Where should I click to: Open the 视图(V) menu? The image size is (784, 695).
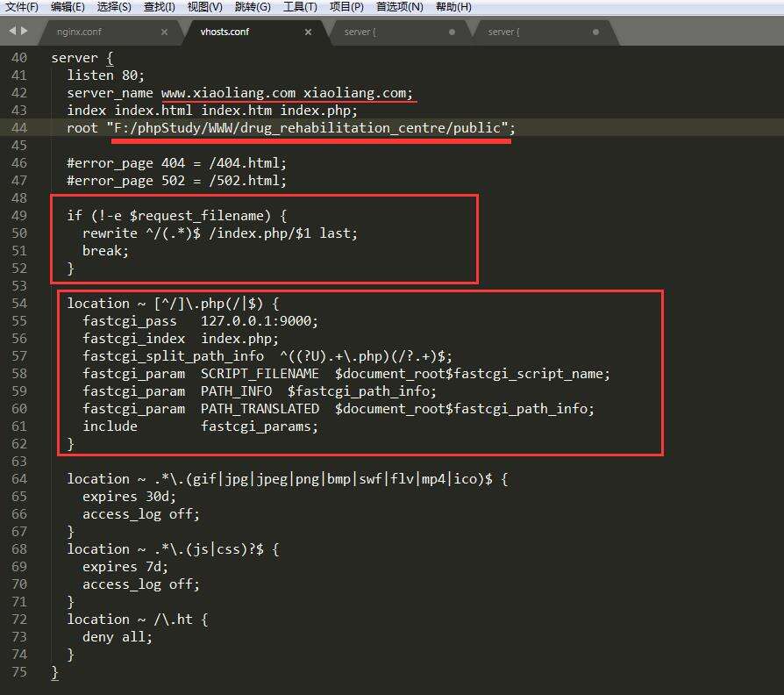(204, 7)
